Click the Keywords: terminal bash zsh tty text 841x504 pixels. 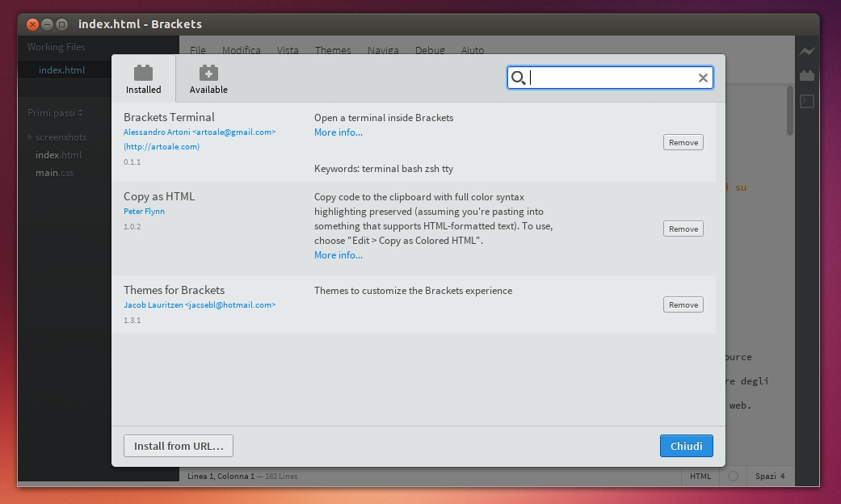tap(384, 169)
